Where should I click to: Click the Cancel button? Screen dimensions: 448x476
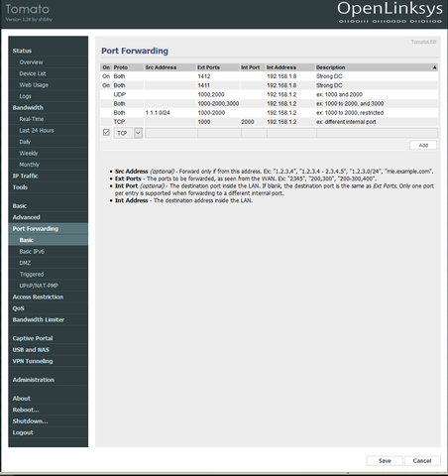[x=422, y=461]
